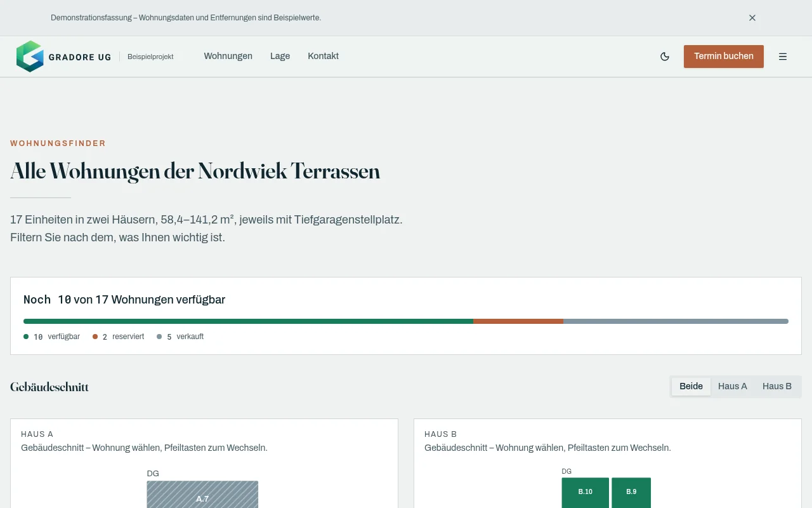Click 'Noch 10 von 17 Wohnungen verfügbar'
The width and height of the screenshot is (812, 508).
[x=124, y=300]
